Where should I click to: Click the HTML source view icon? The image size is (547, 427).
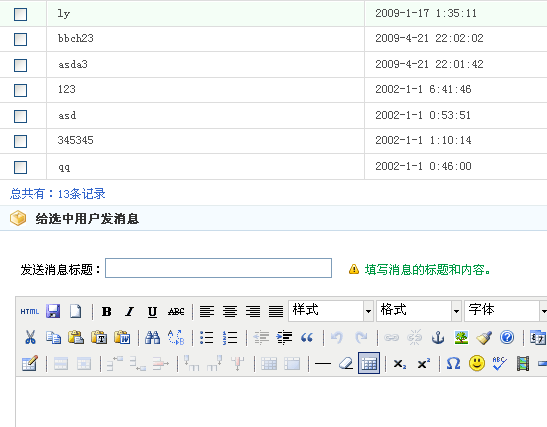click(x=30, y=311)
